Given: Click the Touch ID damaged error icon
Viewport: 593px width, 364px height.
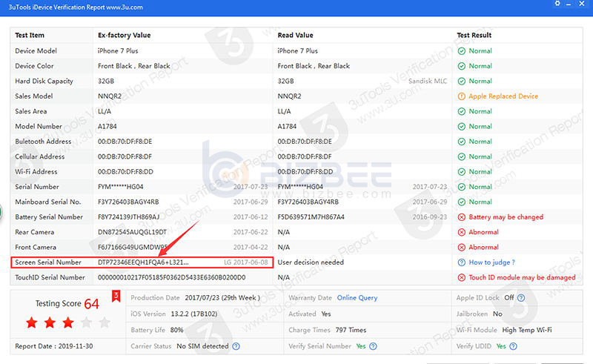Looking at the screenshot, I should click(461, 278).
